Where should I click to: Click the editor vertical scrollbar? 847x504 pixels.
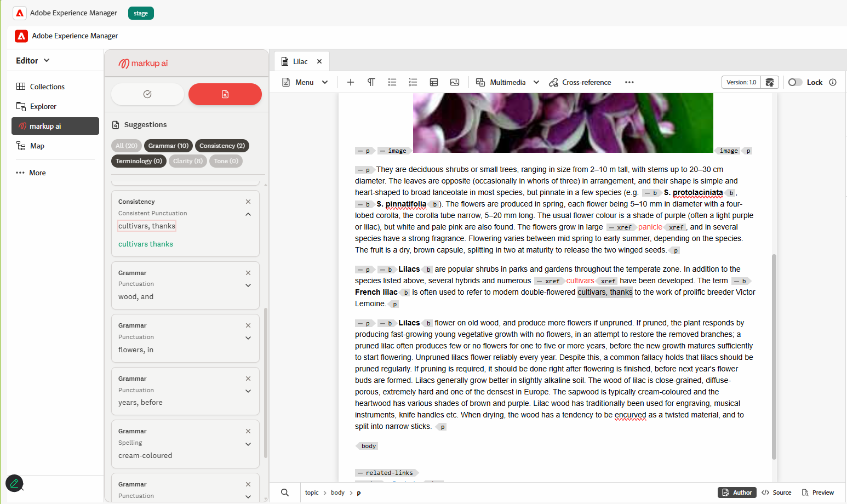click(x=774, y=357)
